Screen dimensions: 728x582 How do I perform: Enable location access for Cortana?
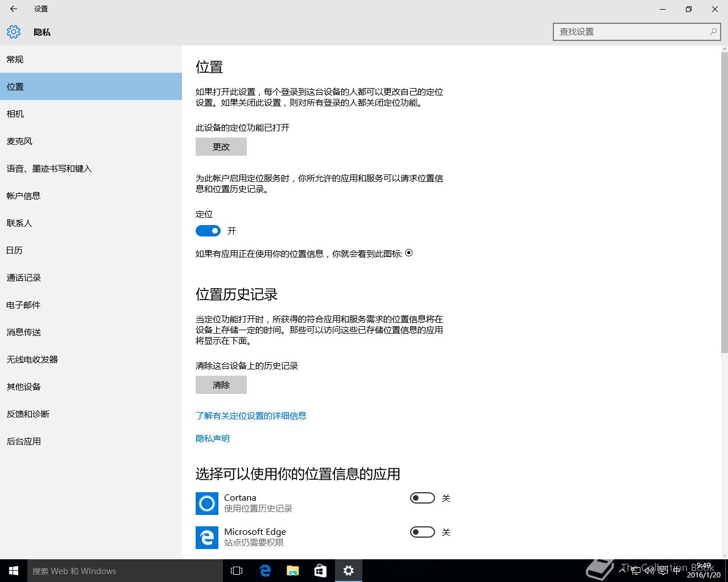coord(422,498)
